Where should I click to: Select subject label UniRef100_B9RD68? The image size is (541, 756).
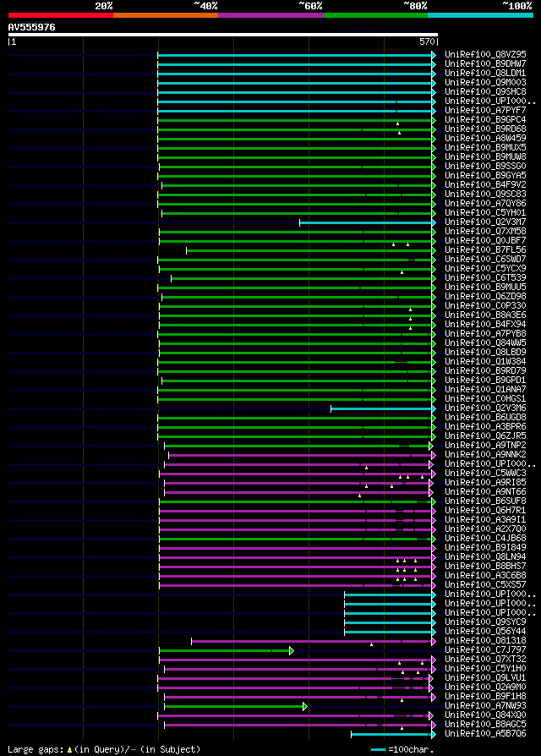tap(485, 129)
